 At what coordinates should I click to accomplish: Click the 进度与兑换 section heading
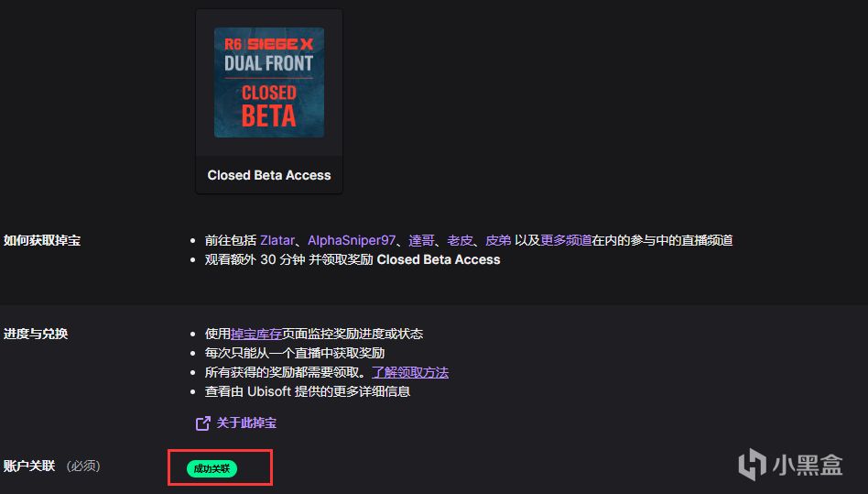point(36,334)
